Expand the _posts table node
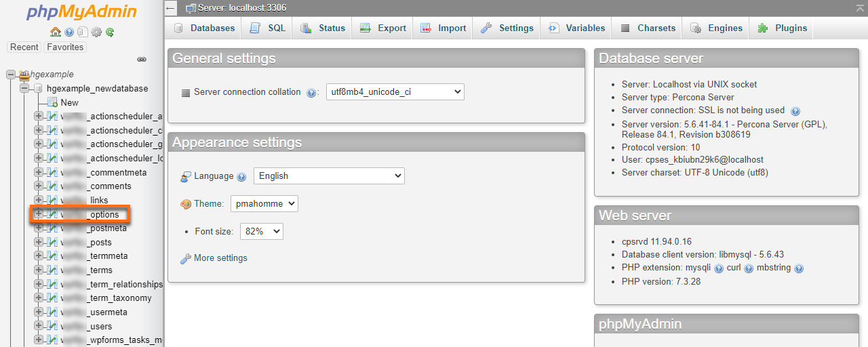 39,242
